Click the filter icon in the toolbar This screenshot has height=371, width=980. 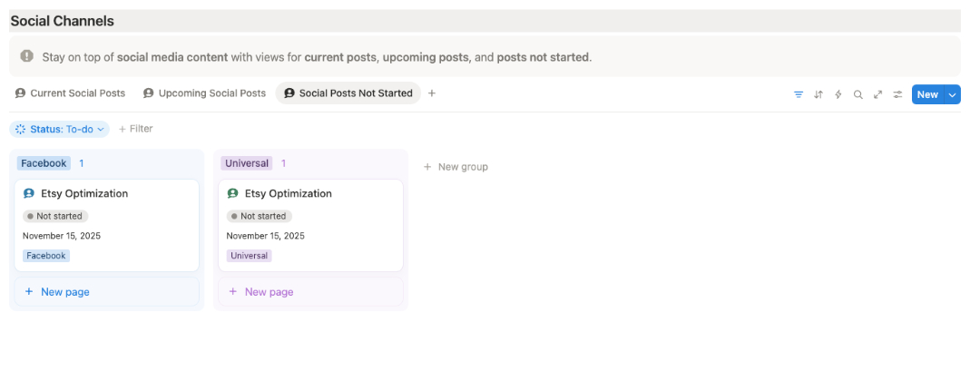pyautogui.click(x=799, y=94)
